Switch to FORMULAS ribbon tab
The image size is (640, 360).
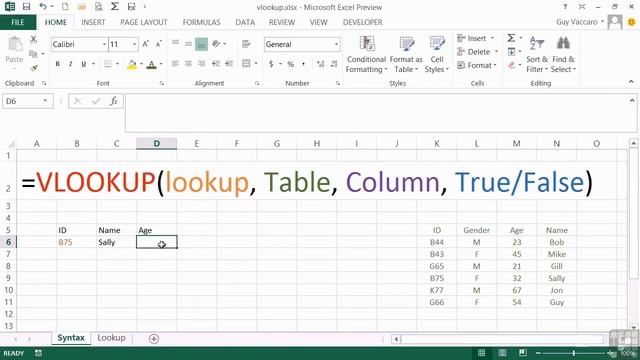201,22
